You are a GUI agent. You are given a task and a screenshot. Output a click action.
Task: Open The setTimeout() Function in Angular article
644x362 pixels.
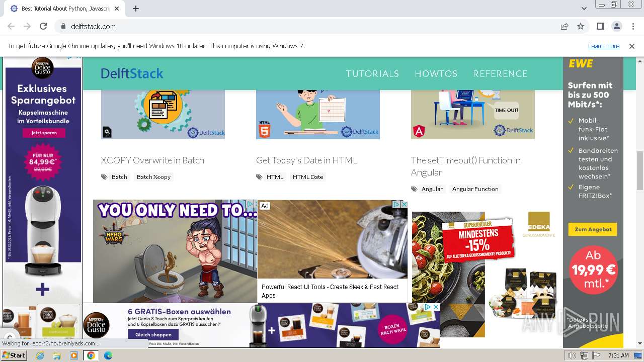[466, 166]
